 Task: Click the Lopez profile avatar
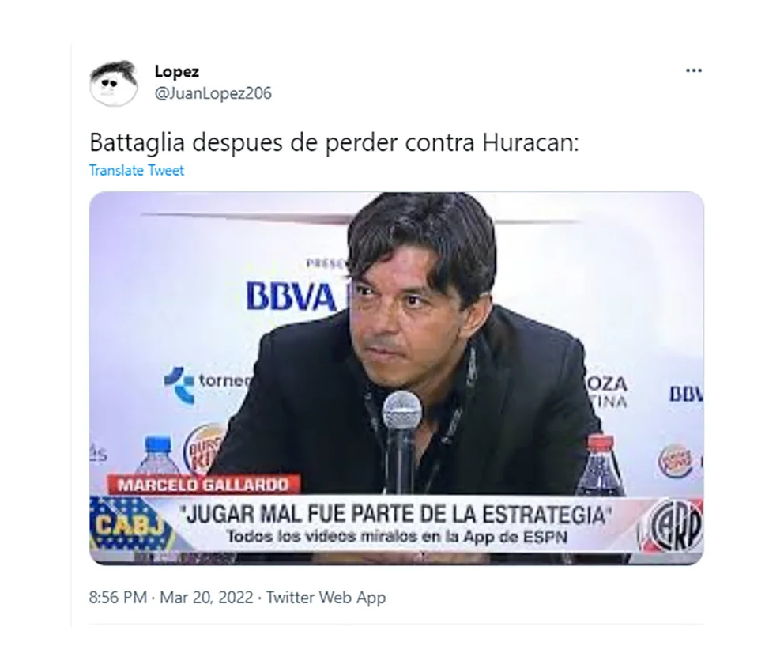(114, 83)
